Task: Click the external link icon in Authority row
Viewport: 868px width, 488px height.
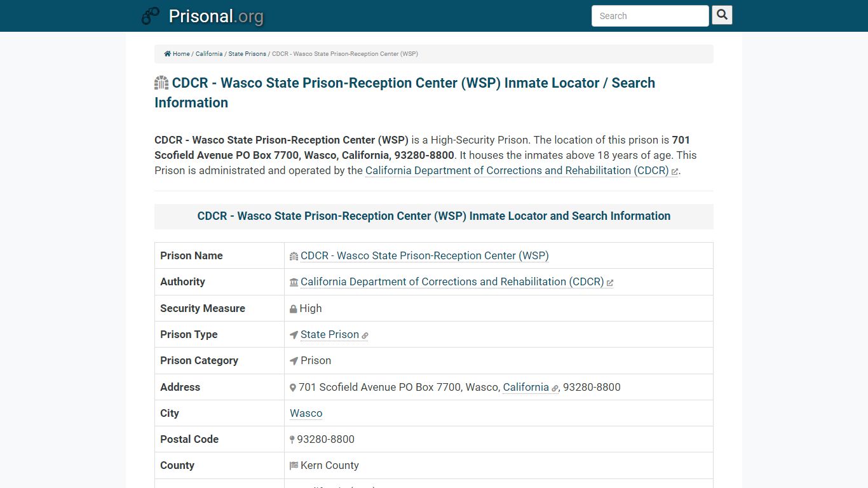Action: click(609, 283)
